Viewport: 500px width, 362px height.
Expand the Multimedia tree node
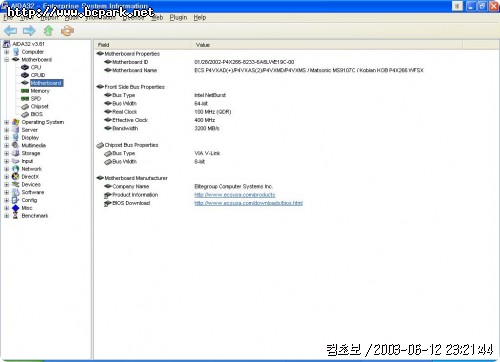7,146
